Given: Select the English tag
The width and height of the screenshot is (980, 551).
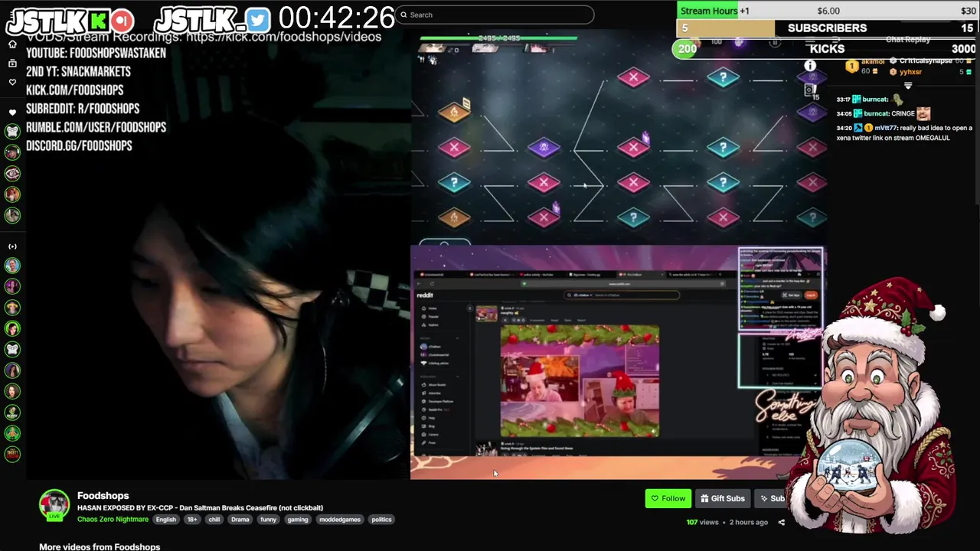Looking at the screenshot, I should (x=165, y=520).
